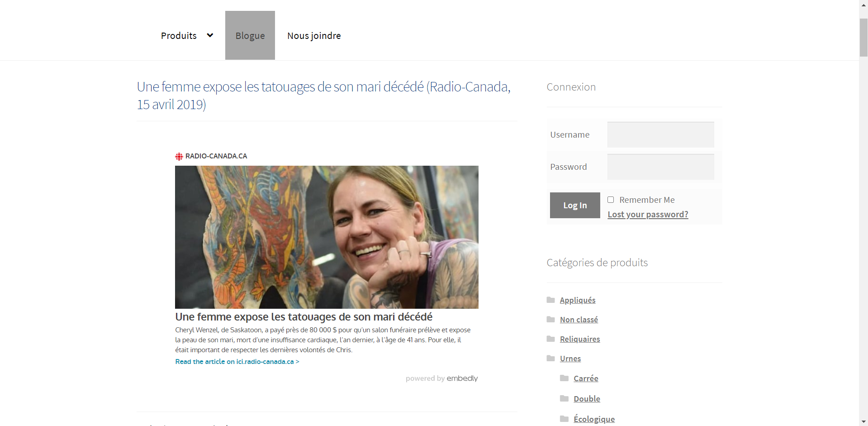The image size is (868, 426).
Task: Click the Radio-Canada logo icon
Action: pos(179,157)
